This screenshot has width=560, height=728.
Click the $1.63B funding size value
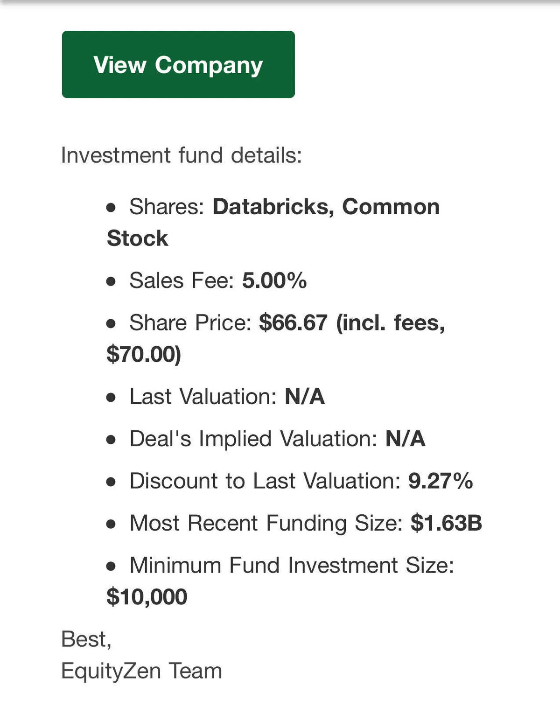click(x=446, y=523)
